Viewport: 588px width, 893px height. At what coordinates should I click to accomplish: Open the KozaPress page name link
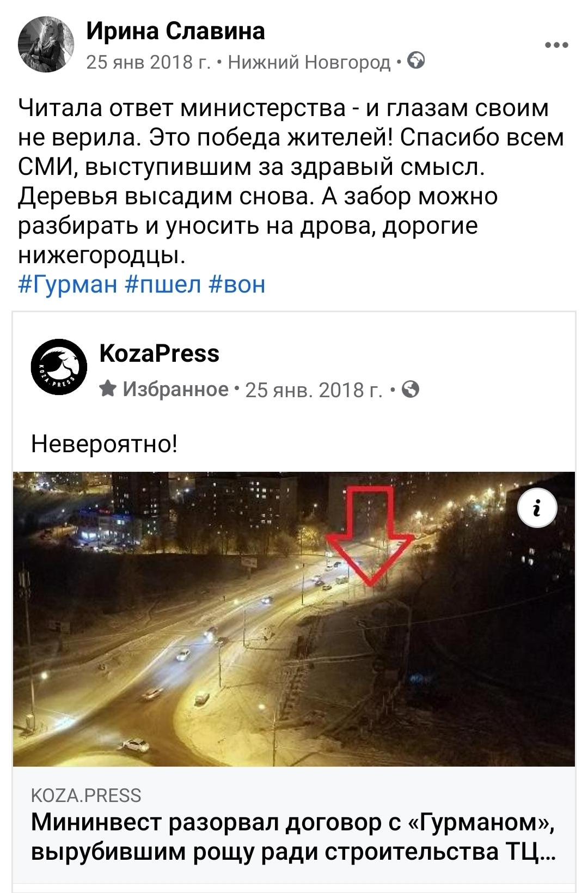point(160,354)
